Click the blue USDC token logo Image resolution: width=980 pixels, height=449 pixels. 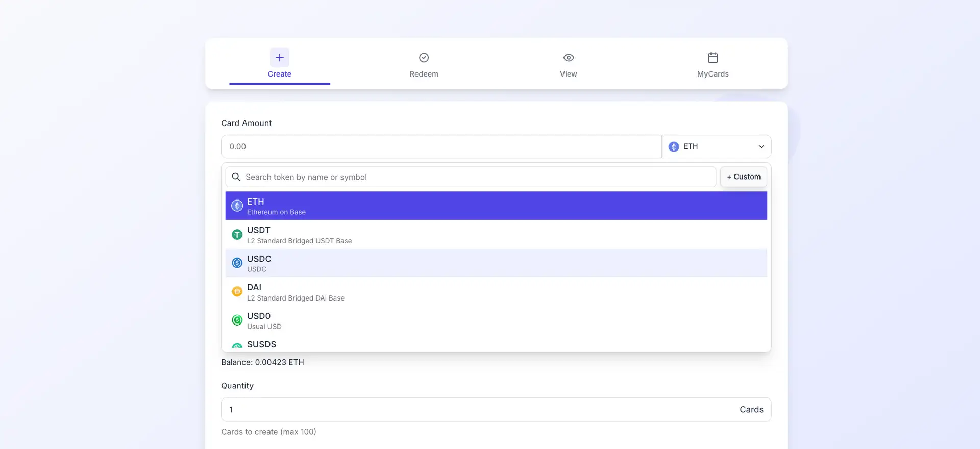coord(237,263)
